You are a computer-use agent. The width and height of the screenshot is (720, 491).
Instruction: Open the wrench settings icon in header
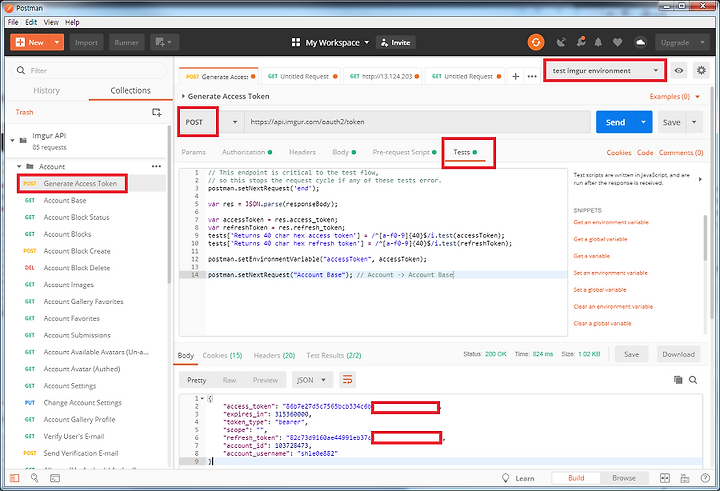coord(581,42)
